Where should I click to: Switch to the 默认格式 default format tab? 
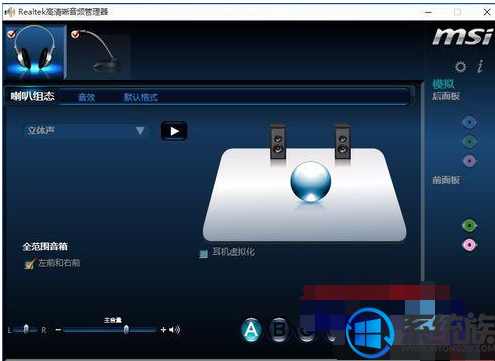[x=140, y=97]
